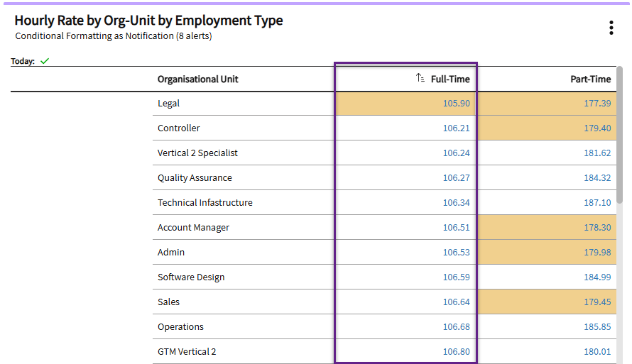Select the Controller row label
This screenshot has height=364, width=632.
[x=178, y=128]
